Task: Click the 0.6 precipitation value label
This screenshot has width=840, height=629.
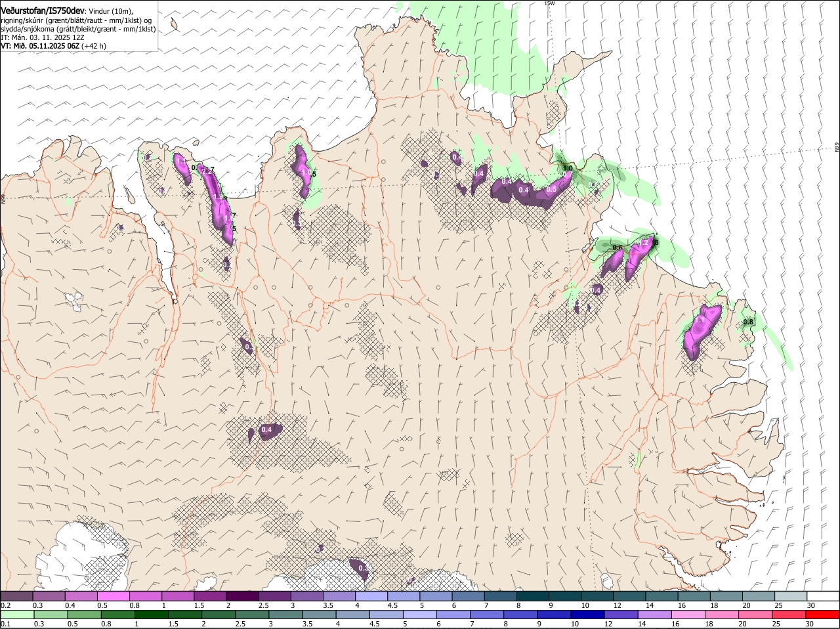Action: tap(617, 248)
